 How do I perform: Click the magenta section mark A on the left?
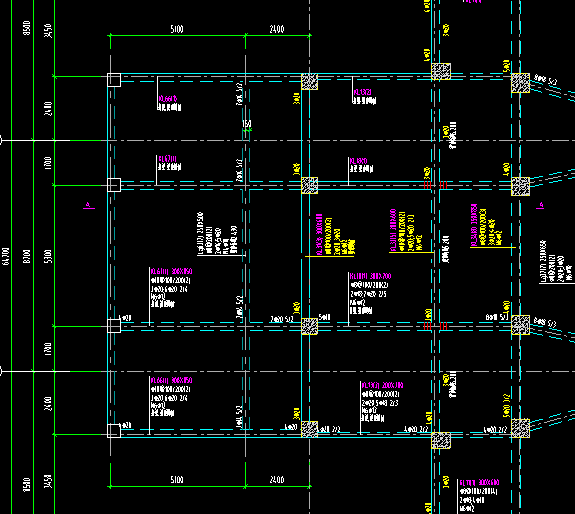(88, 206)
